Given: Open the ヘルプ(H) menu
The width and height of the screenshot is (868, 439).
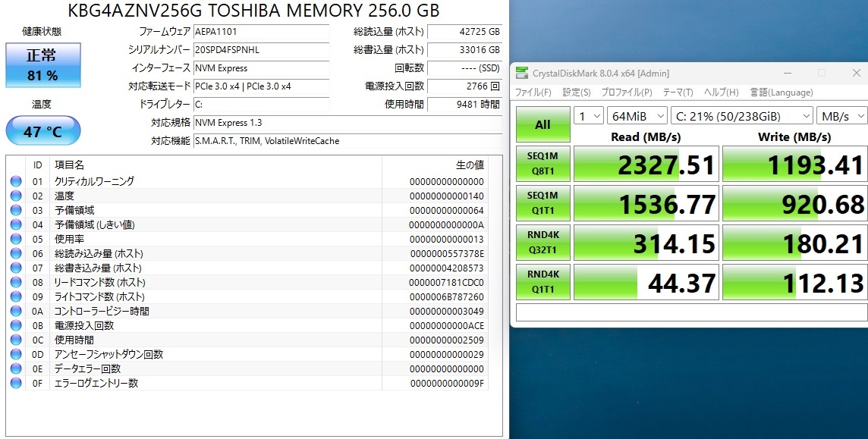Looking at the screenshot, I should point(722,93).
